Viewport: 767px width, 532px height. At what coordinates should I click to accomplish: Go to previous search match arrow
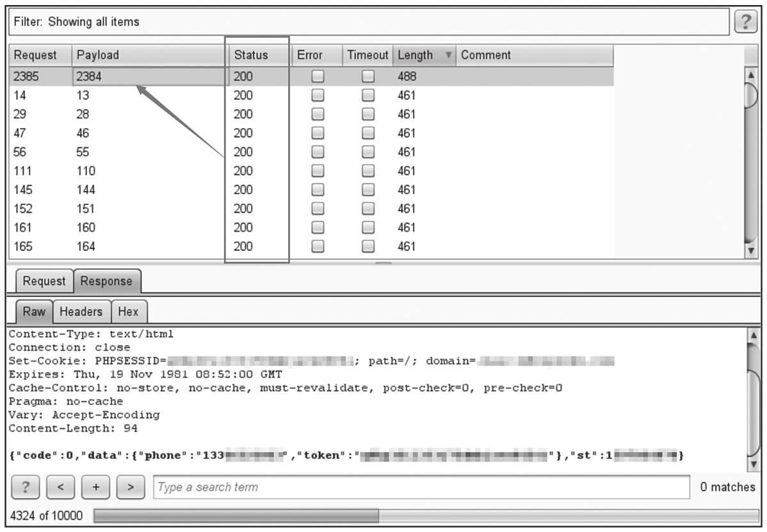(60, 487)
